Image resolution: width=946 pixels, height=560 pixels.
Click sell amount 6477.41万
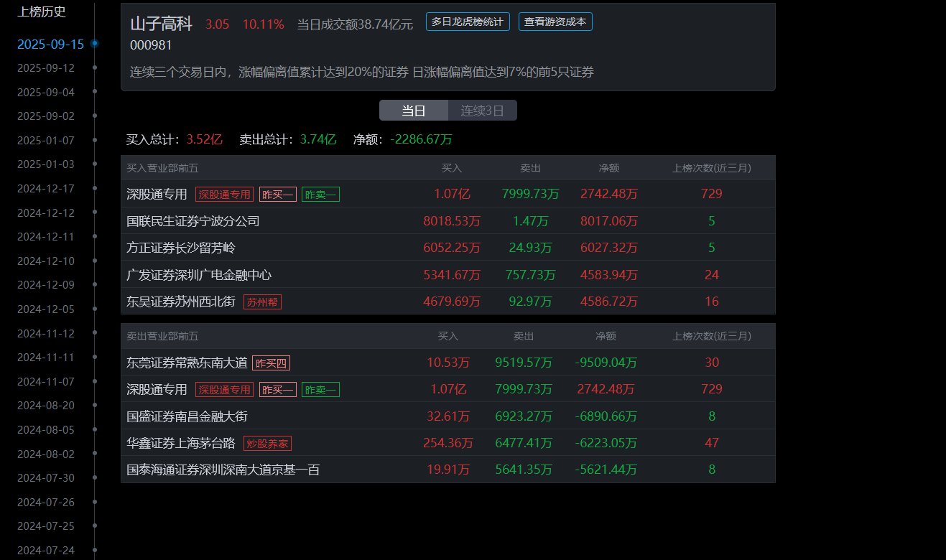coord(524,443)
